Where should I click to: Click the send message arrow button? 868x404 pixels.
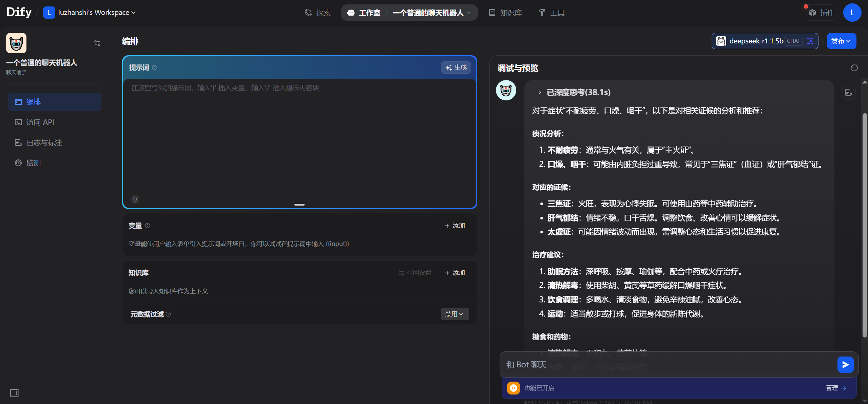(x=845, y=365)
